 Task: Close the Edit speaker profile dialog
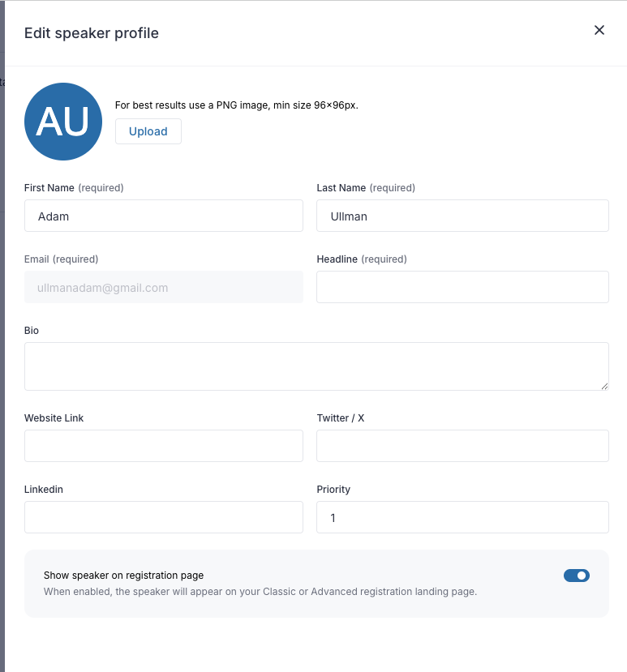coord(599,30)
